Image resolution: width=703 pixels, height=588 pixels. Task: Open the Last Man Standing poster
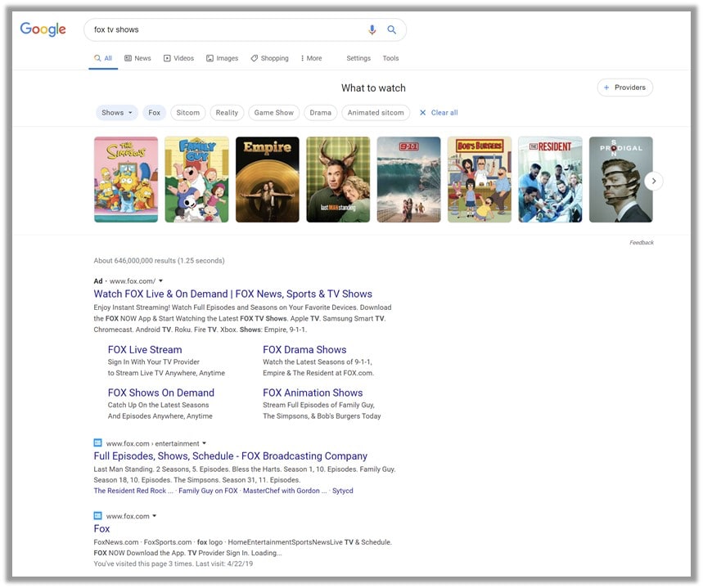[x=338, y=179]
